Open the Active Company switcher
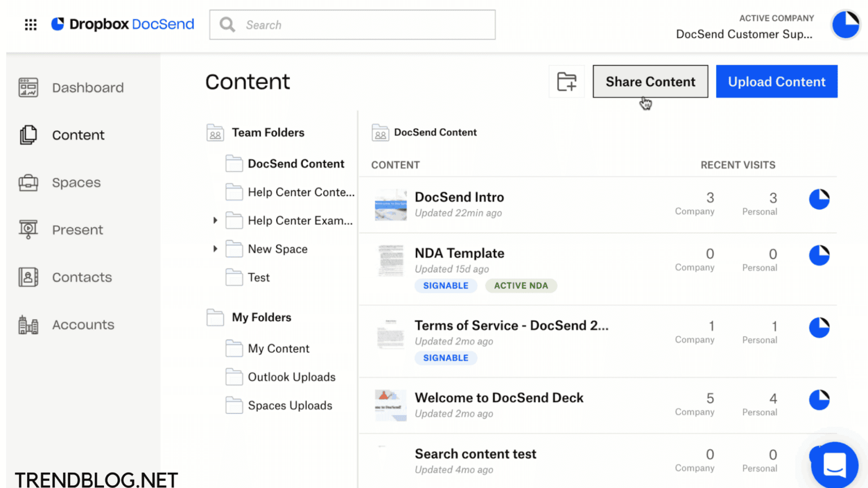Viewport: 868px width, 488px height. [744, 27]
